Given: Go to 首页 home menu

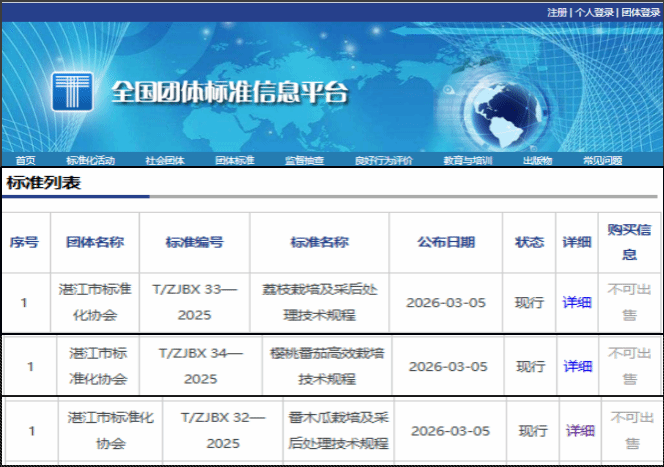Looking at the screenshot, I should click(x=25, y=160).
